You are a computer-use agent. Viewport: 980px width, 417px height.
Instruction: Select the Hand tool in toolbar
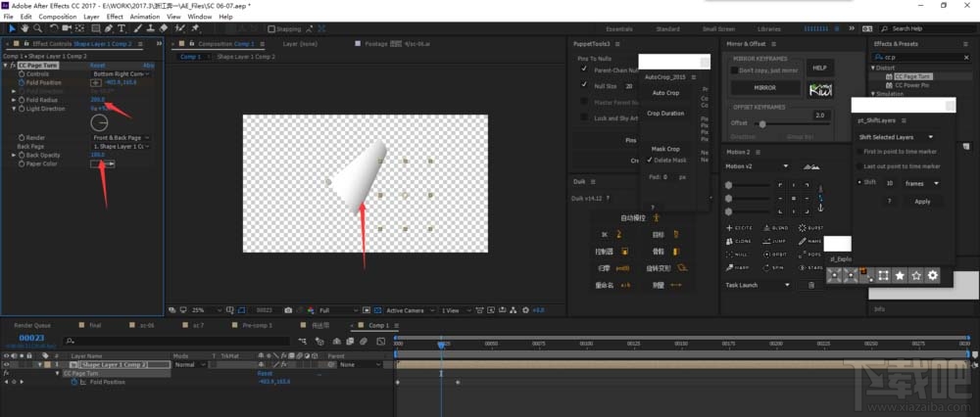23,28
